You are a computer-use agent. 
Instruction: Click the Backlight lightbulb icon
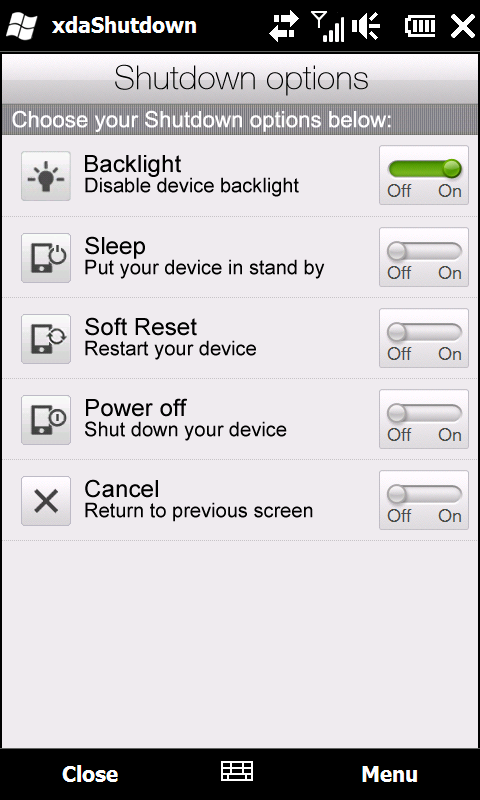click(x=46, y=176)
